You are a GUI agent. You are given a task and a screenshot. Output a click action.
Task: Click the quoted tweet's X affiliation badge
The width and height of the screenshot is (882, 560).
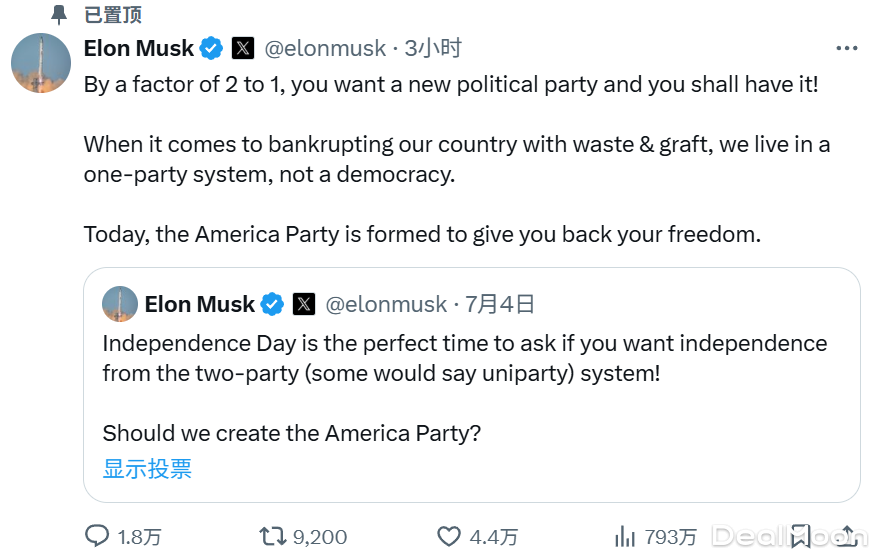pyautogui.click(x=304, y=304)
